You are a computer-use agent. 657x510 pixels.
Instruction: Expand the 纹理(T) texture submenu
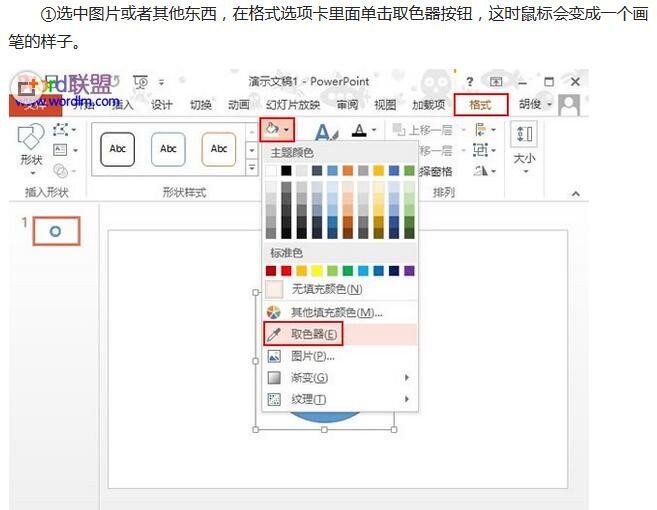339,399
